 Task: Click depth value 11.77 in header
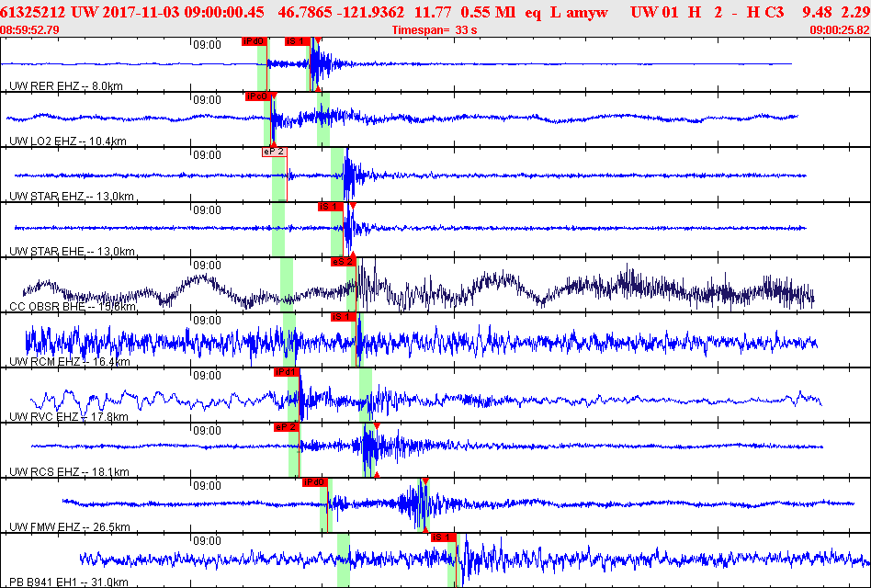[x=433, y=12]
